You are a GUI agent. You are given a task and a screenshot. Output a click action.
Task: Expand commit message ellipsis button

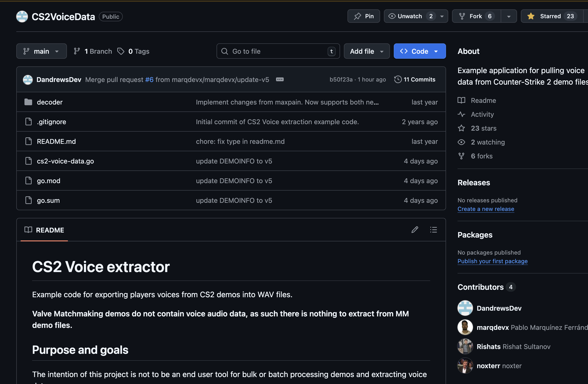280,80
